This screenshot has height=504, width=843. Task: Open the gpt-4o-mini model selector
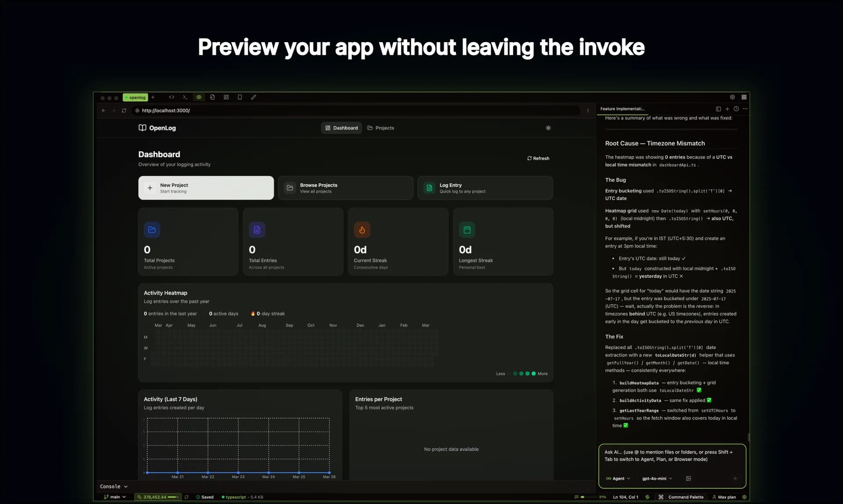[x=657, y=479]
